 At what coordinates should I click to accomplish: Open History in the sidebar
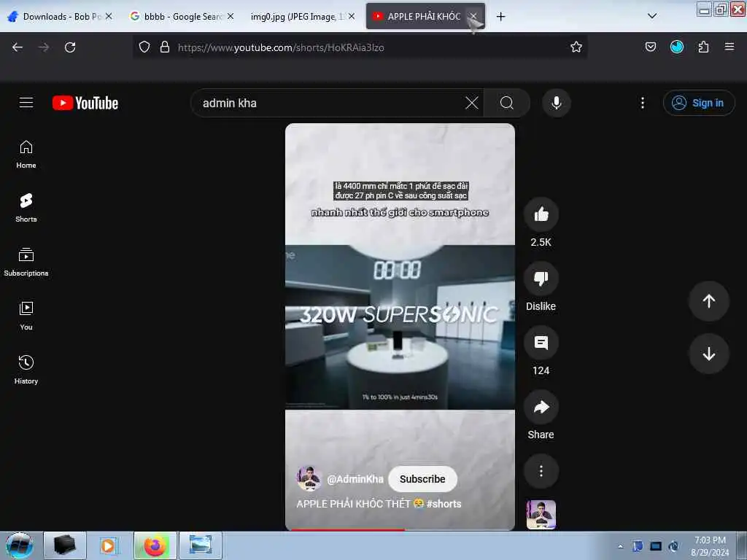26,370
